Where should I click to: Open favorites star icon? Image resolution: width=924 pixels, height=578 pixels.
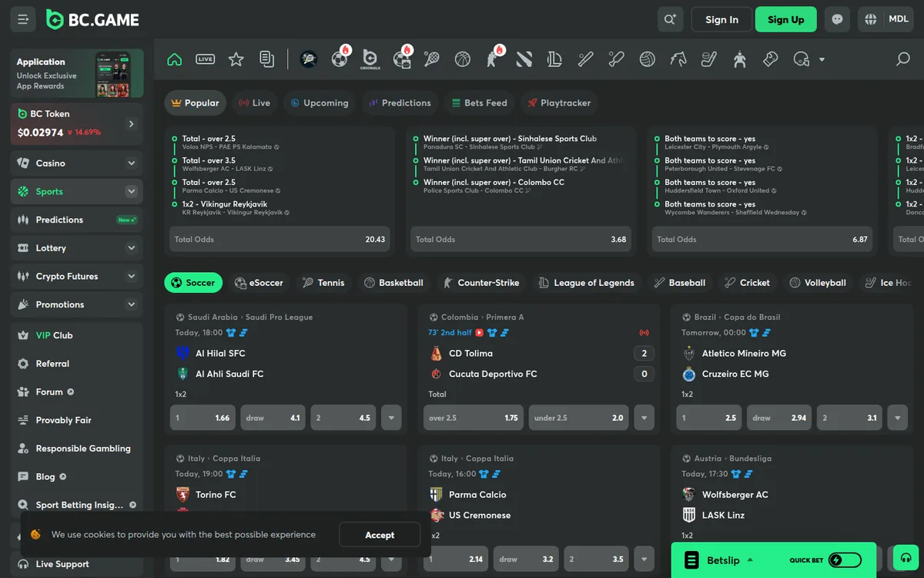click(x=236, y=59)
